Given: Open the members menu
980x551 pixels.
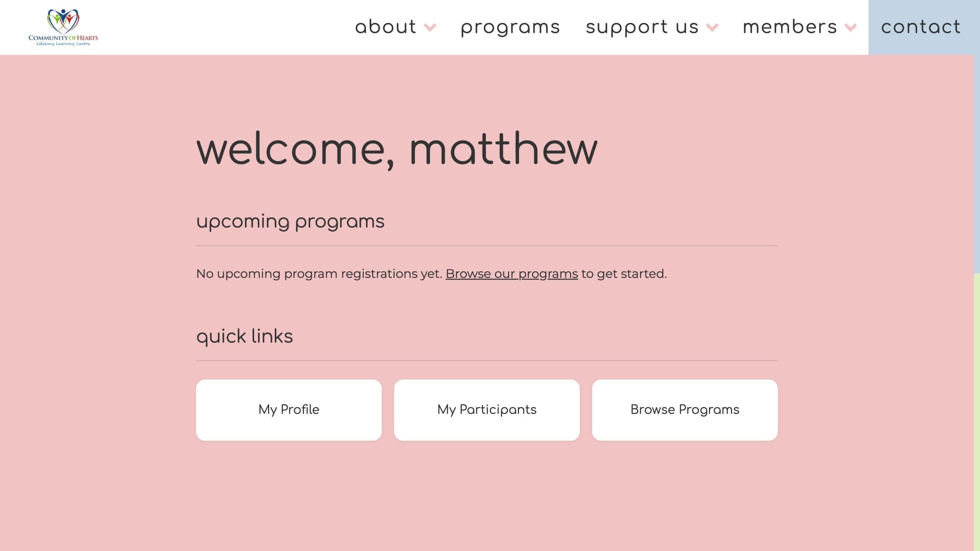Looking at the screenshot, I should pos(790,27).
